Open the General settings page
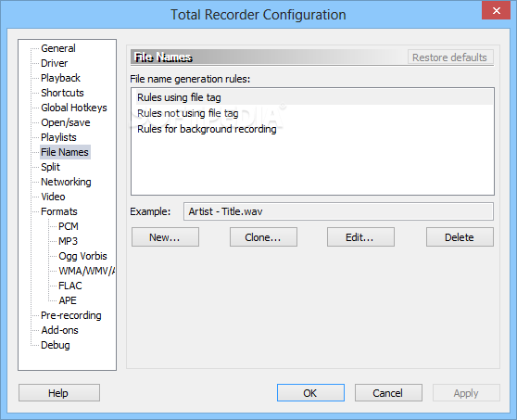Screen dimensions: 517x420 coord(58,48)
